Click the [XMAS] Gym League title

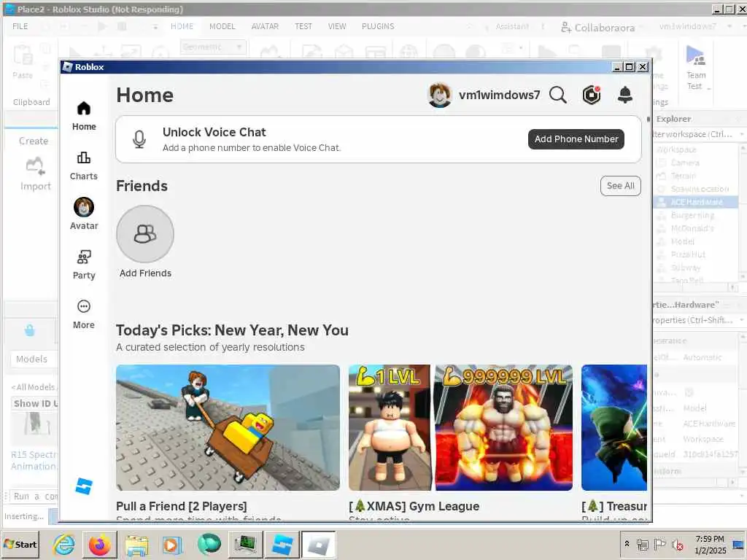pos(414,506)
